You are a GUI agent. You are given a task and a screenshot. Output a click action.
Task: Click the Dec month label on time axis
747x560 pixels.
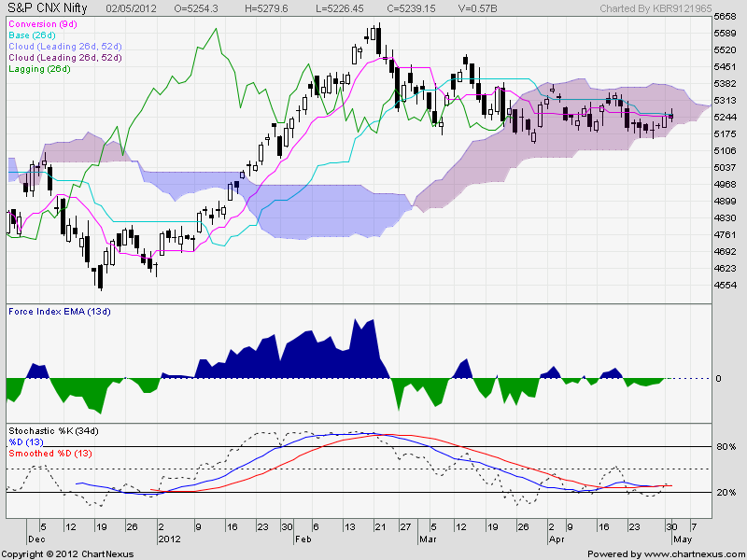pyautogui.click(x=36, y=539)
